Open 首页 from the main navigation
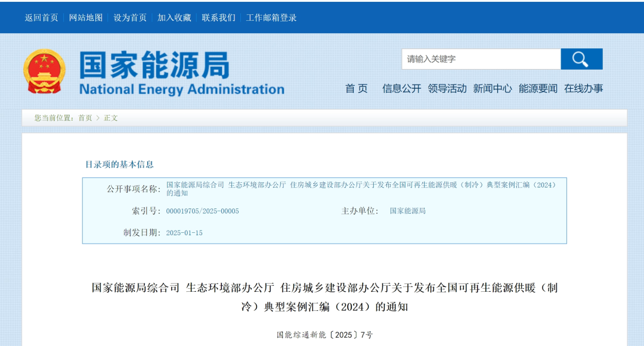Image resolution: width=644 pixels, height=346 pixels. point(356,88)
